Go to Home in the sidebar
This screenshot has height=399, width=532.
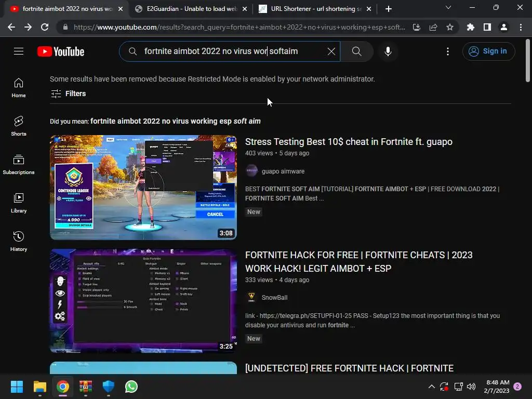click(x=19, y=87)
